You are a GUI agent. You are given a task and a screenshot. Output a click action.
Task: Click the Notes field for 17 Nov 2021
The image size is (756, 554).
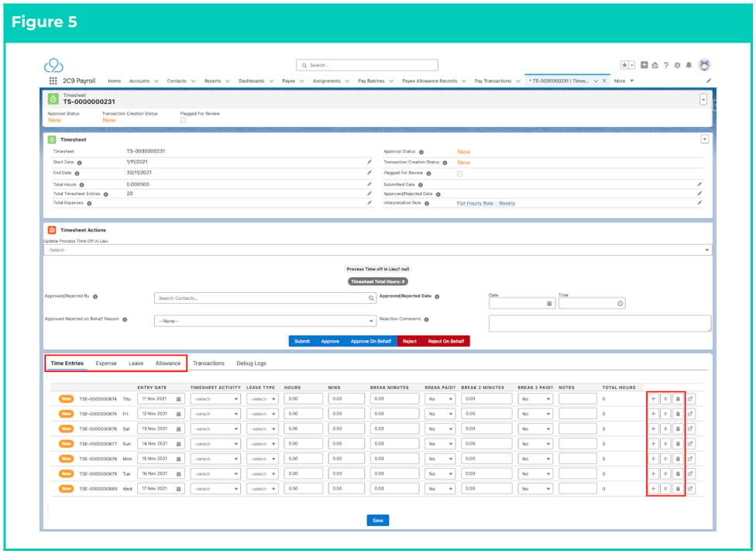click(x=578, y=488)
